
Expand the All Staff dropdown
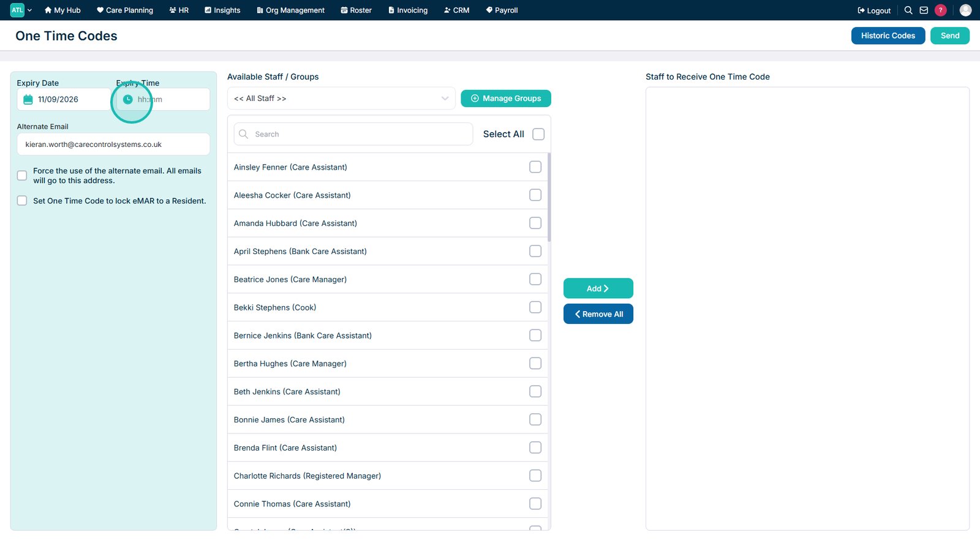(x=341, y=99)
